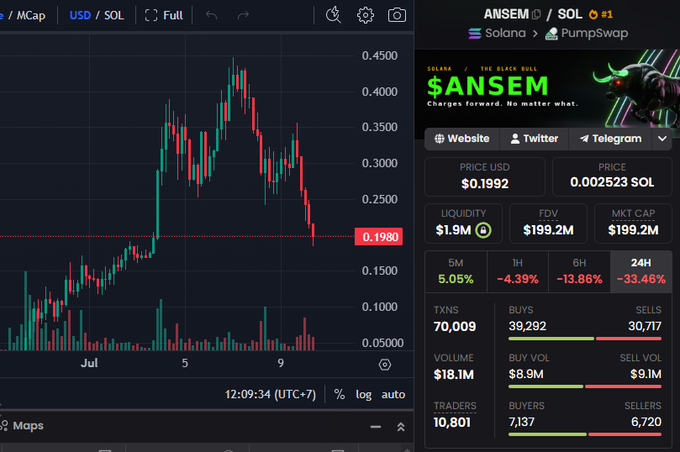680x452 pixels.
Task: Toggle auto scale on chart
Action: click(x=393, y=394)
